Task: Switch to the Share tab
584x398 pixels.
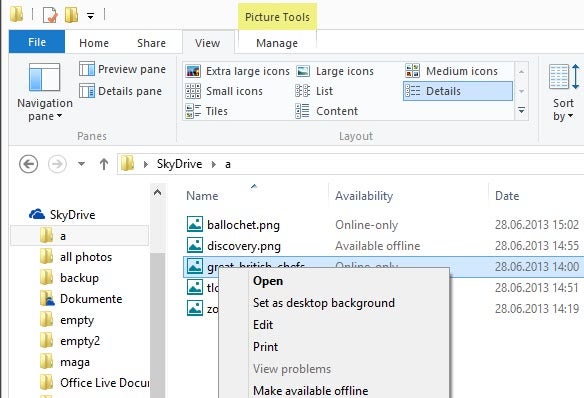Action: pyautogui.click(x=151, y=43)
